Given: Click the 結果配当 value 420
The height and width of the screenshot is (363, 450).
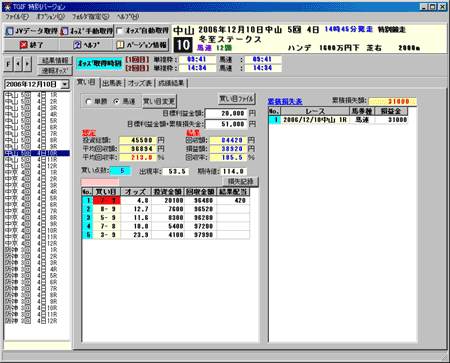Looking at the screenshot, I should 233,200.
